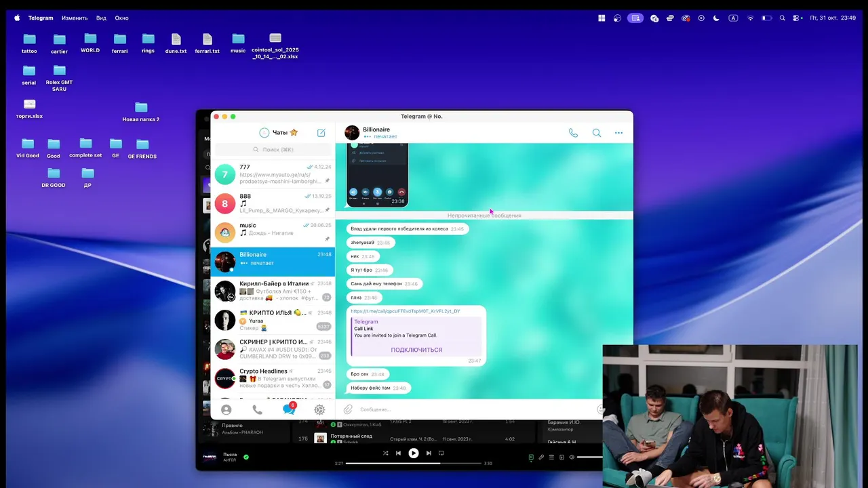The width and height of the screenshot is (868, 488).
Task: Open the Rolex GMT SARU folder
Action: (x=59, y=79)
